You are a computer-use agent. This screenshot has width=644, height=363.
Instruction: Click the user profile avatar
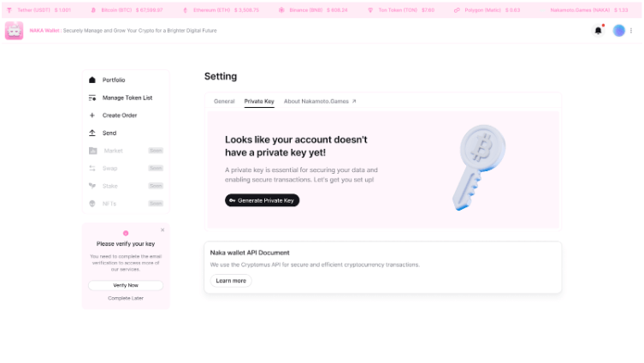(619, 30)
